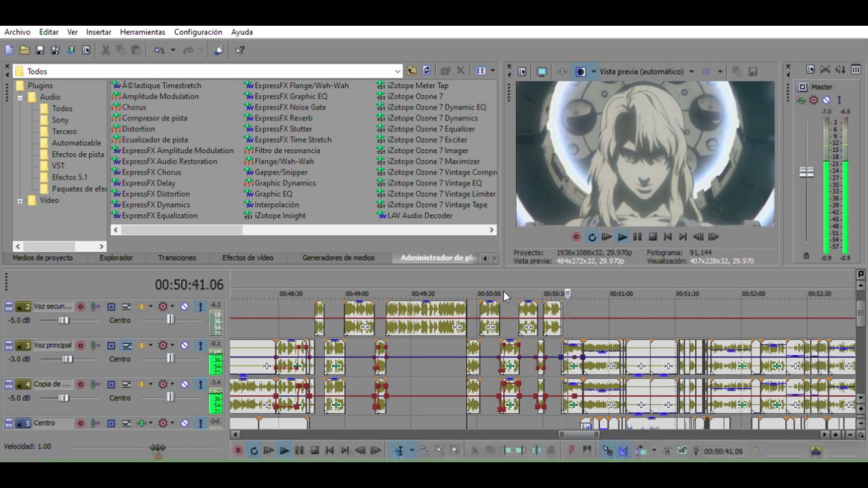Stop playback in preview window
Image resolution: width=868 pixels, height=488 pixels.
coord(653,237)
